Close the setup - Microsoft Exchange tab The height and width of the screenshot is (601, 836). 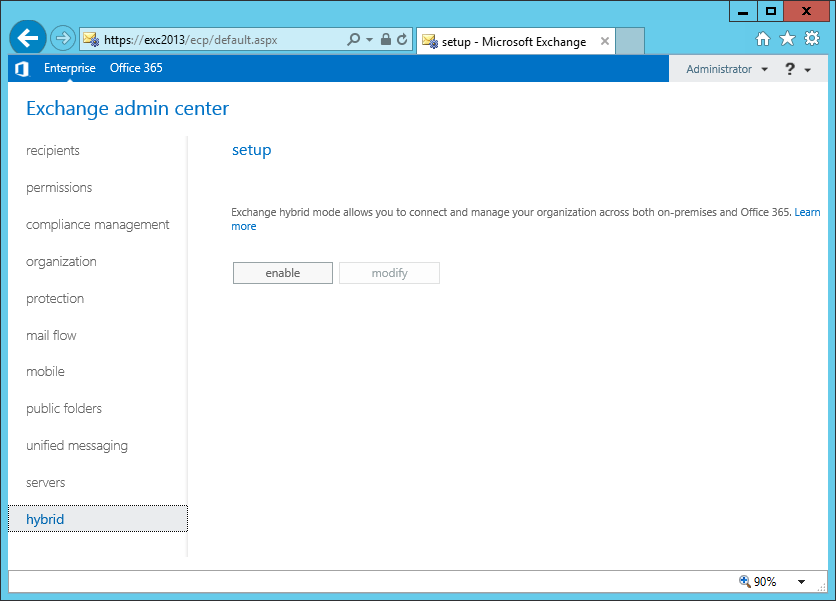pos(605,41)
